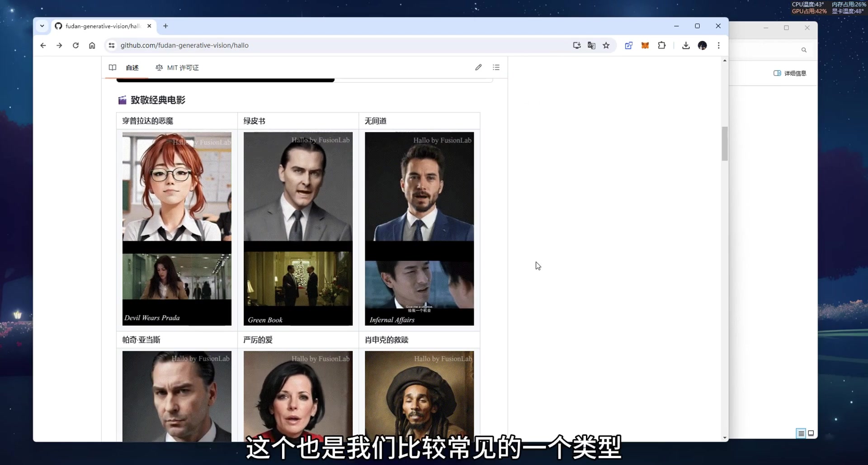Open the video thumbnail under 严厉的爱
This screenshot has height=465, width=868.
pyautogui.click(x=298, y=396)
